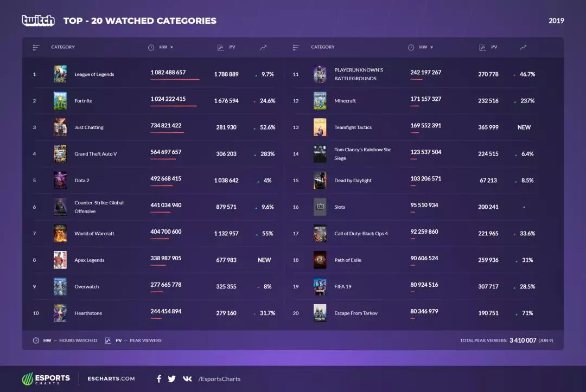Select Slots category placeholder icon
The width and height of the screenshot is (586, 392).
[320, 207]
